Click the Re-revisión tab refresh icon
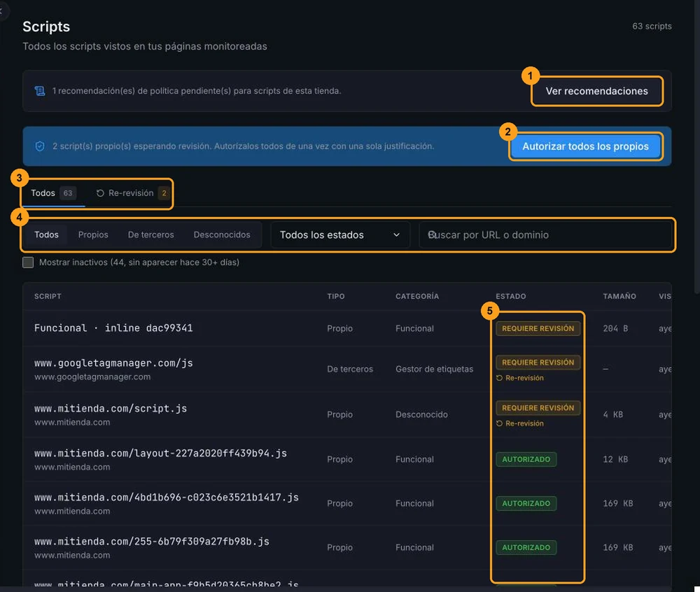Image resolution: width=700 pixels, height=592 pixels. [100, 193]
